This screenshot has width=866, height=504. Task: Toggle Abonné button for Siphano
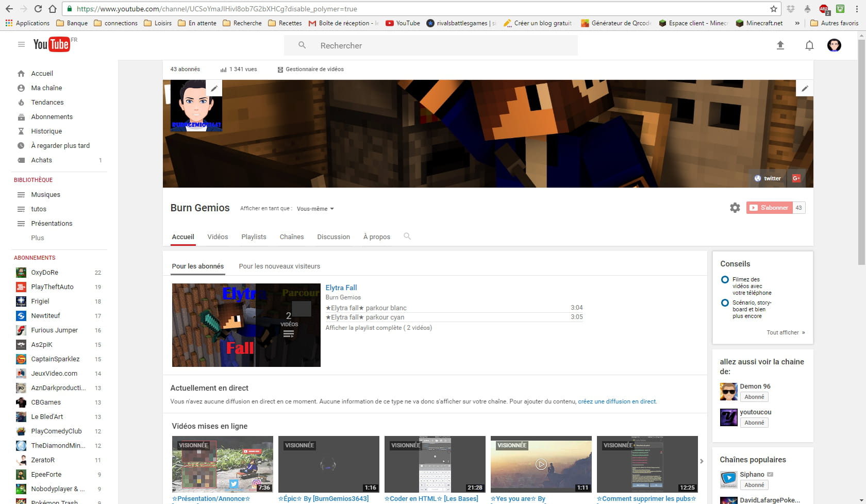[x=754, y=485]
